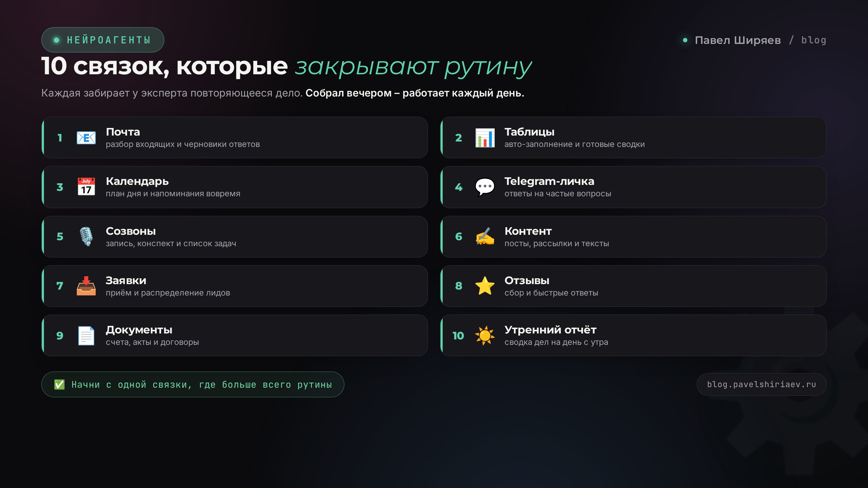Click "сводка дел на день с утра" text

pyautogui.click(x=556, y=342)
